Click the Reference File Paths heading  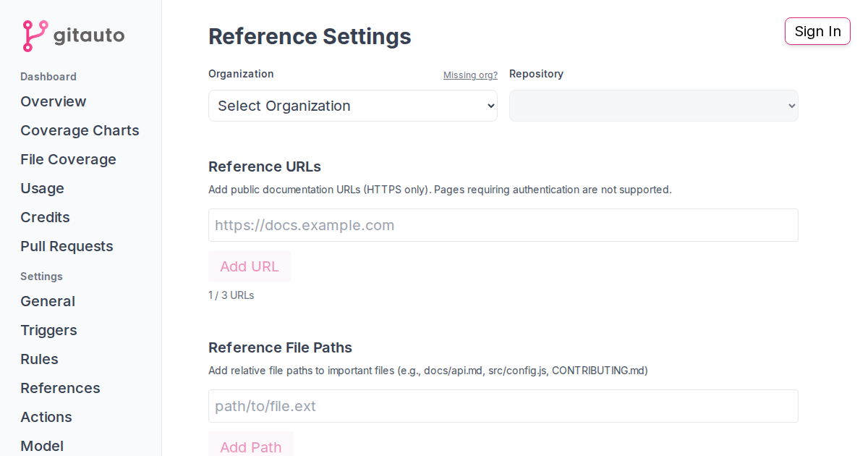pos(280,347)
